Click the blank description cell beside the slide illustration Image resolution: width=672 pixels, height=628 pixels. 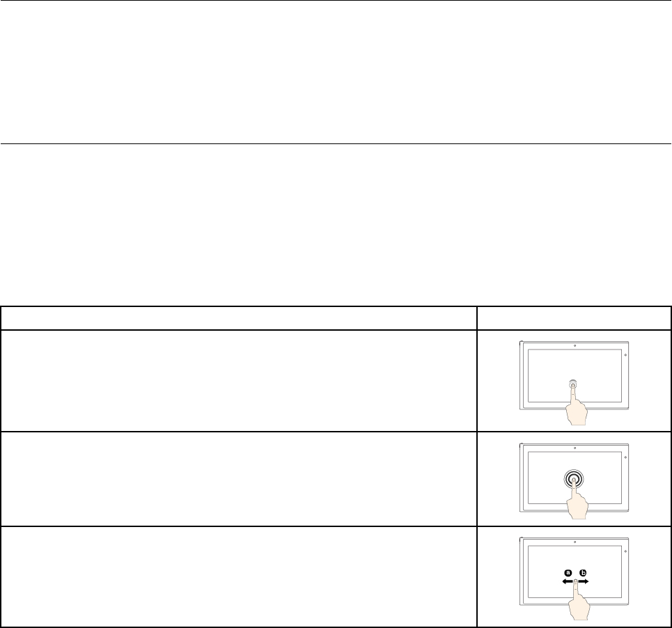pos(239,576)
